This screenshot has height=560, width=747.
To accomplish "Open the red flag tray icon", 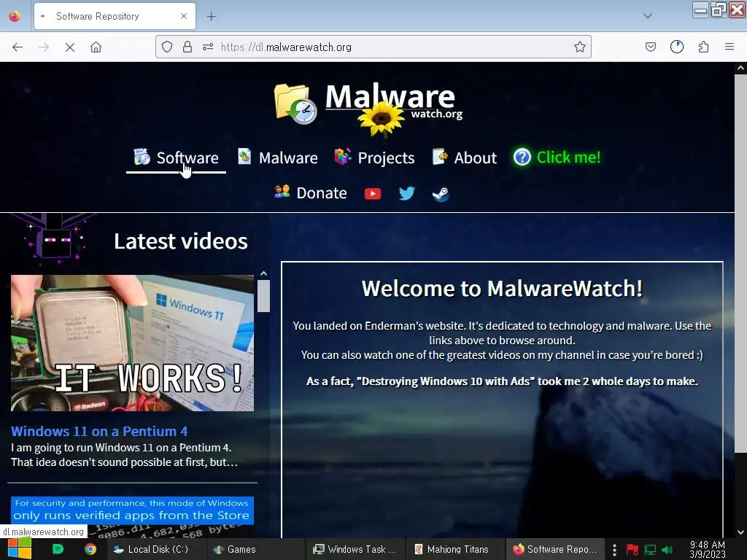I will 632,550.
